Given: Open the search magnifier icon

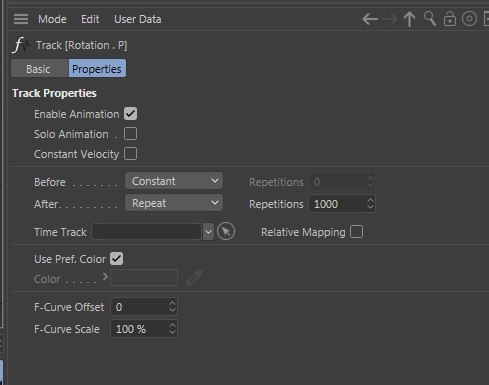Looking at the screenshot, I should (430, 19).
